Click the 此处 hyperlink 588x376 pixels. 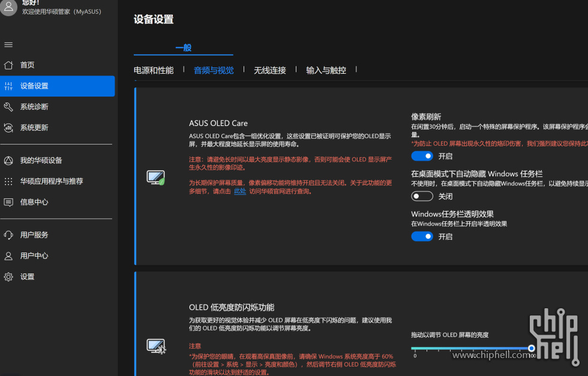tap(240, 191)
